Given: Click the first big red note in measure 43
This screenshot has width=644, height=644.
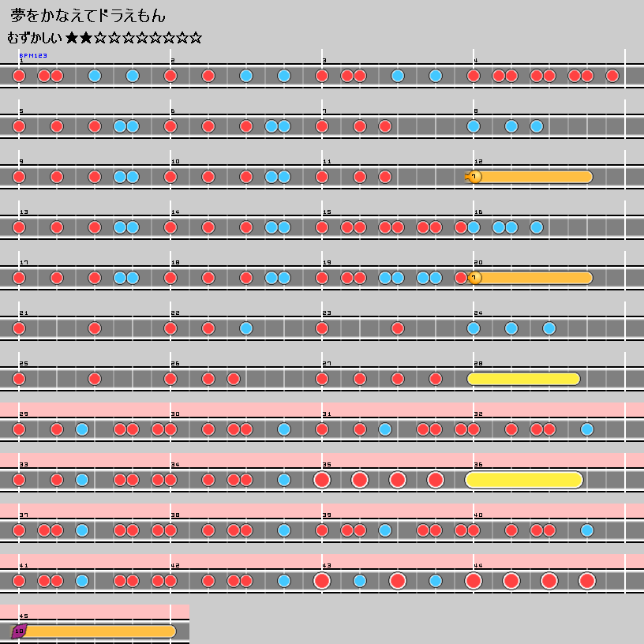Looking at the screenshot, I should point(322,581).
